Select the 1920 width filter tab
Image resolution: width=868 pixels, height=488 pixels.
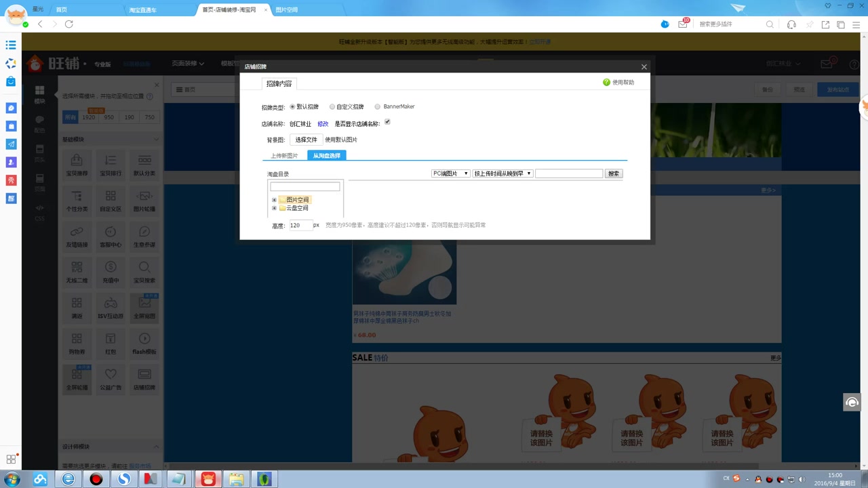click(x=89, y=117)
